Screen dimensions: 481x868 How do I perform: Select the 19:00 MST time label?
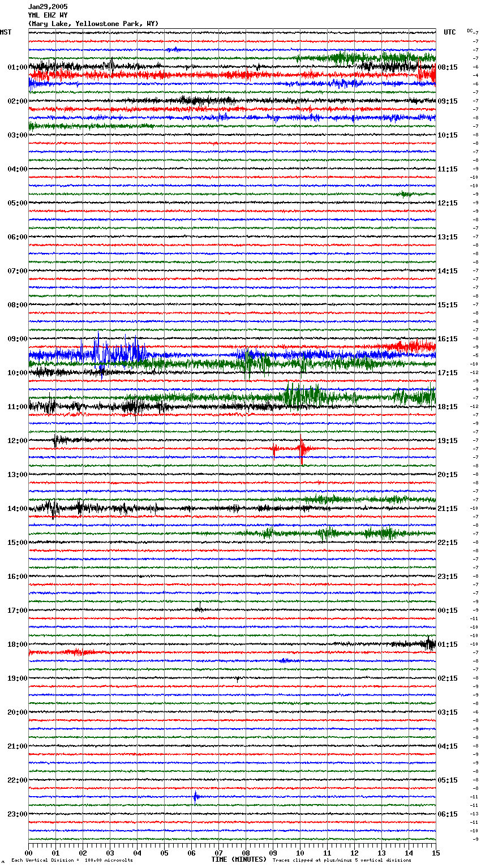click(18, 678)
